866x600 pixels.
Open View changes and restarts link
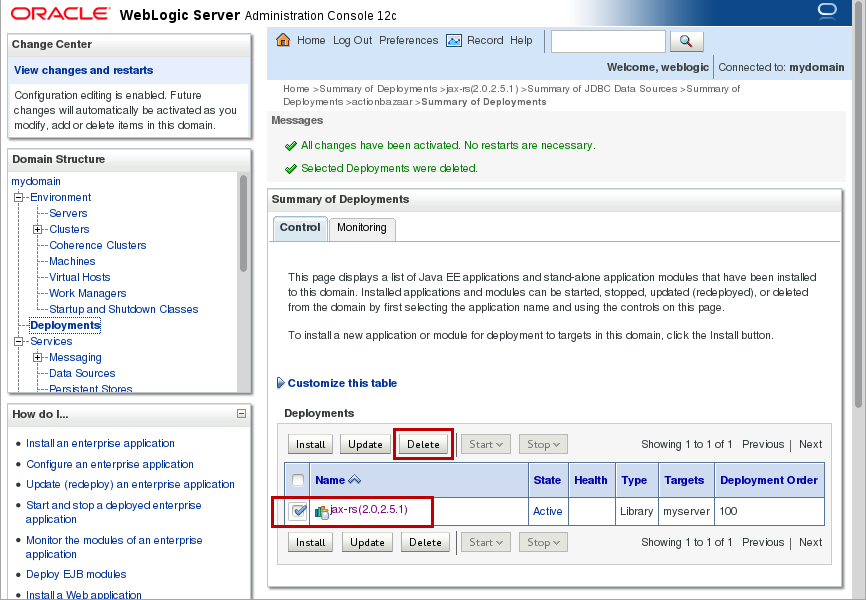pos(83,70)
